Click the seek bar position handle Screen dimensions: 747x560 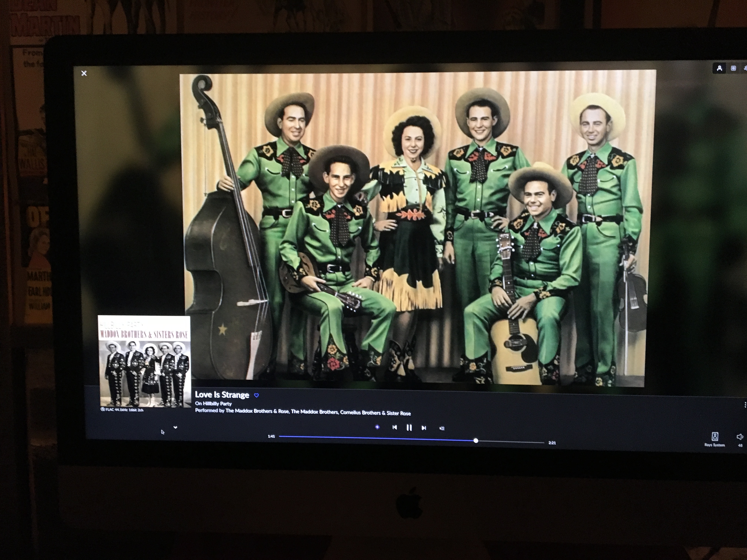coord(476,441)
